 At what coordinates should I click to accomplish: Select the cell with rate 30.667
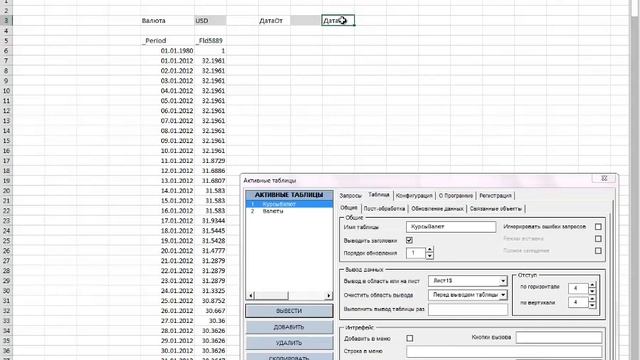coord(210,311)
